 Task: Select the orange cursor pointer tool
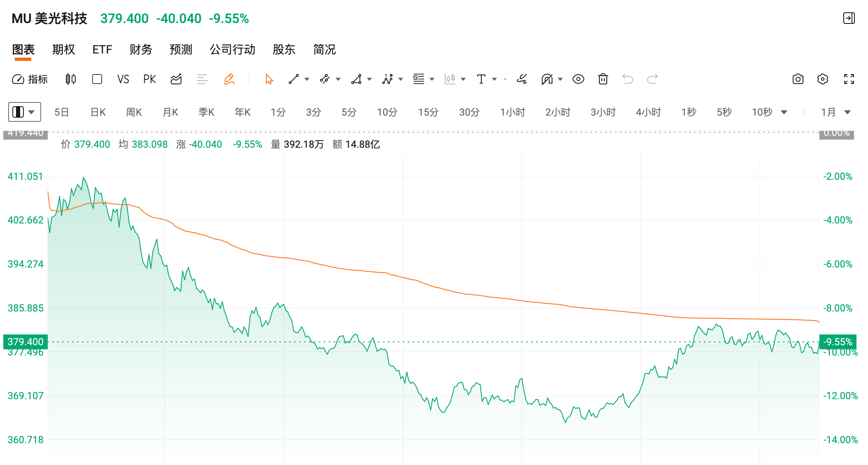point(269,79)
